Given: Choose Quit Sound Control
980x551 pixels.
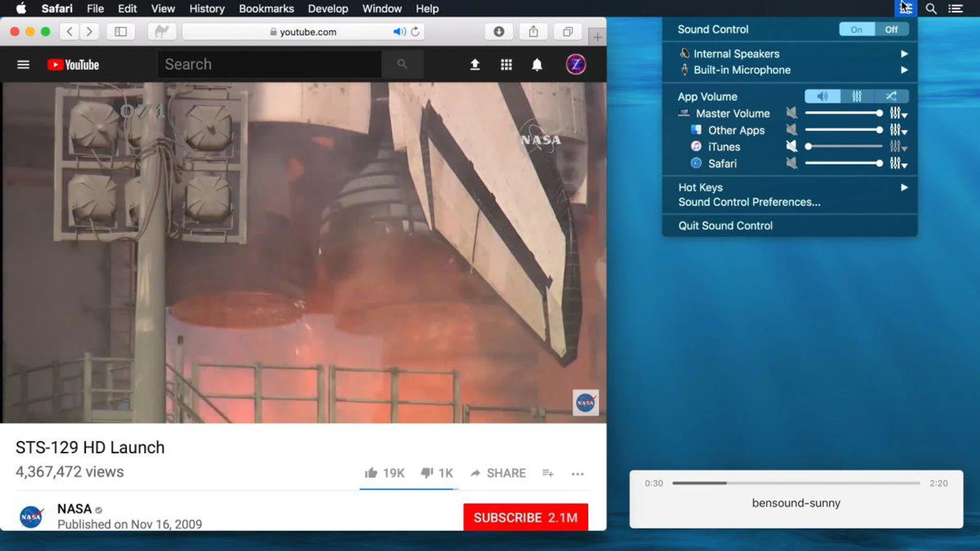Looking at the screenshot, I should coord(725,226).
